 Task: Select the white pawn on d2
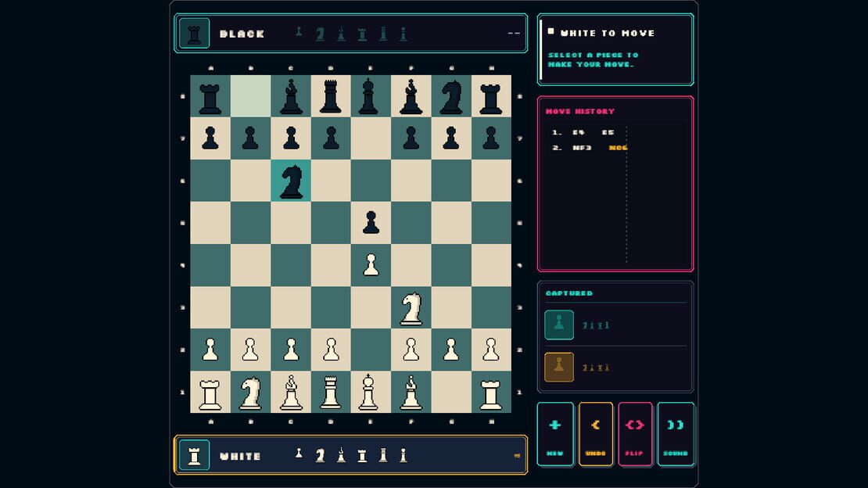331,350
